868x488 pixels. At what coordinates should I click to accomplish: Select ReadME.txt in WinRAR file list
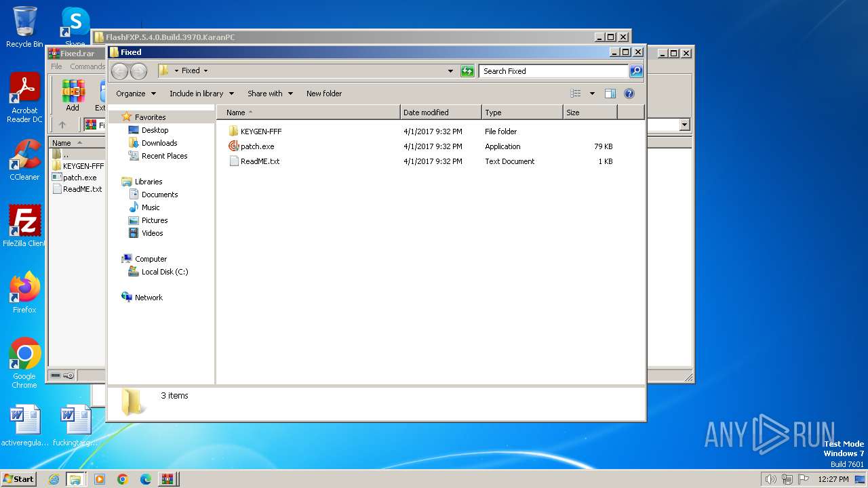(82, 189)
